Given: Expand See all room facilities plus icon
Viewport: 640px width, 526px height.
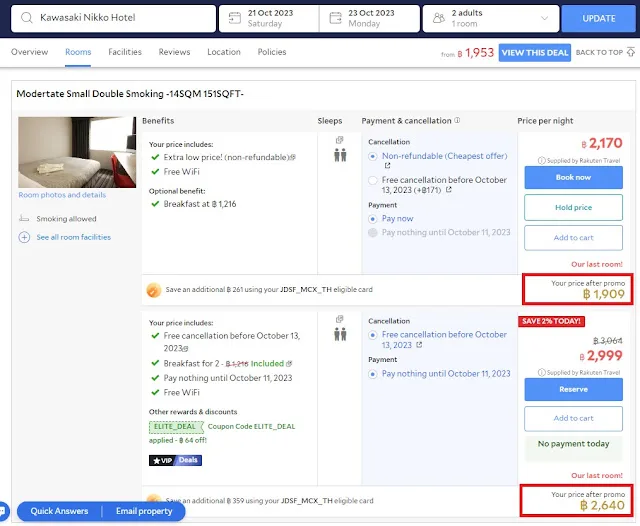Looking at the screenshot, I should coord(24,237).
